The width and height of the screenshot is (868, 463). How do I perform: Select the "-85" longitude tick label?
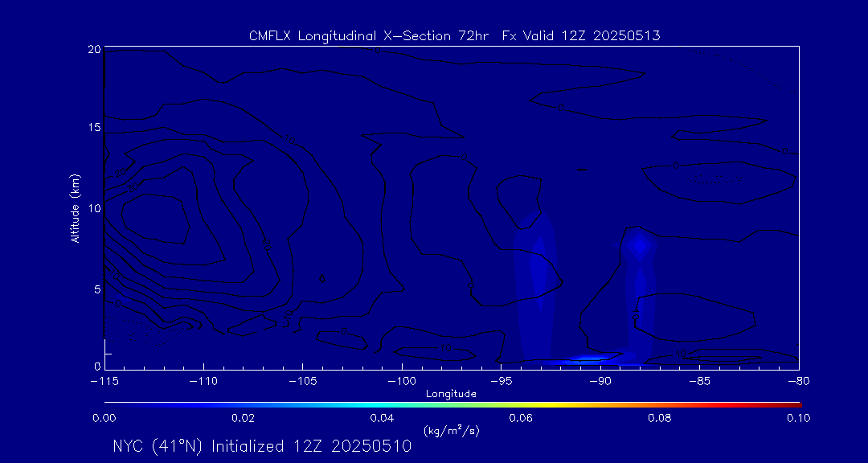[700, 382]
